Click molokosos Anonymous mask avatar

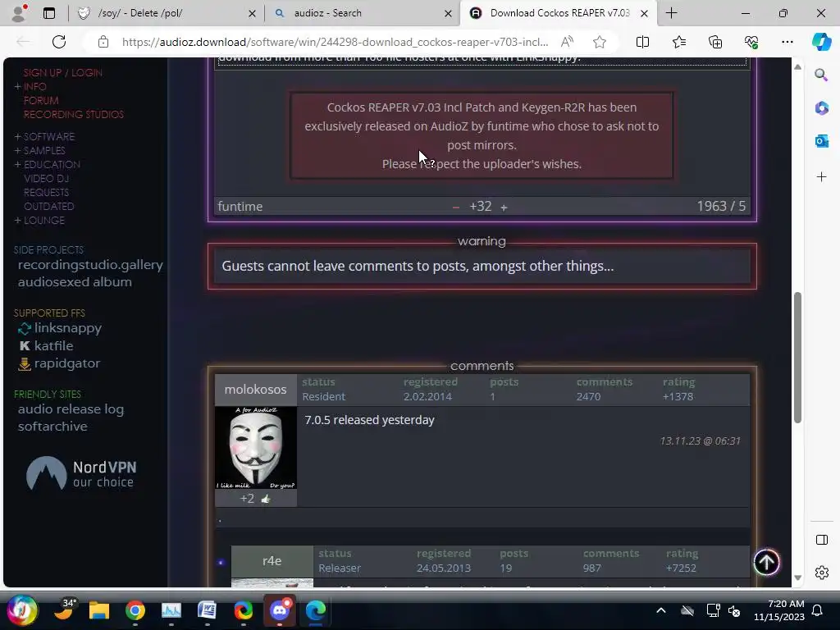coord(256,448)
